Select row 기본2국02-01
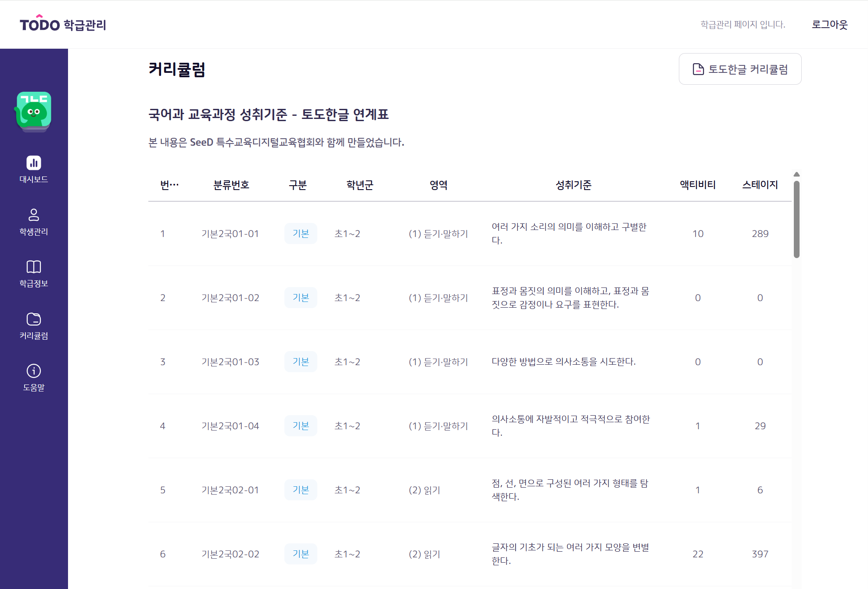 click(230, 490)
